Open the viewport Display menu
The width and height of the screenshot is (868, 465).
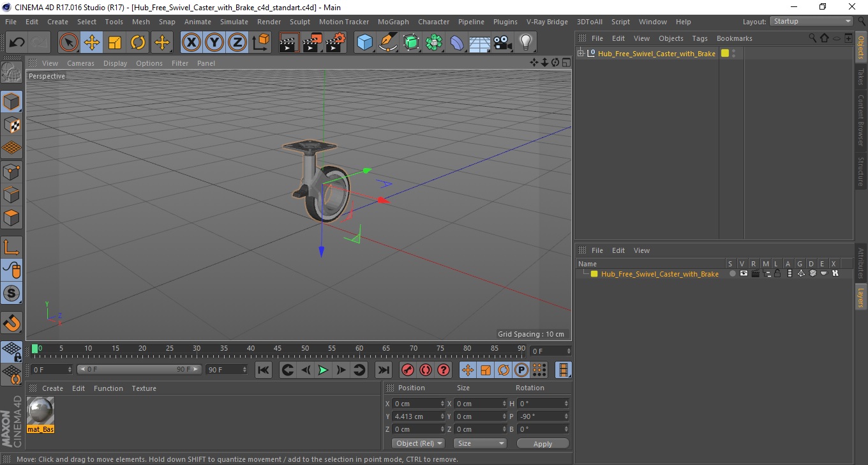(115, 63)
